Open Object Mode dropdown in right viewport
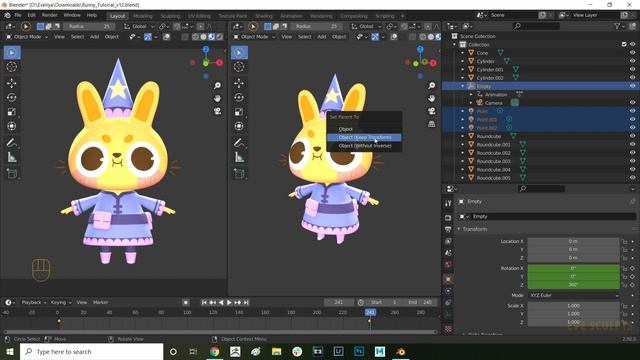 click(x=254, y=37)
